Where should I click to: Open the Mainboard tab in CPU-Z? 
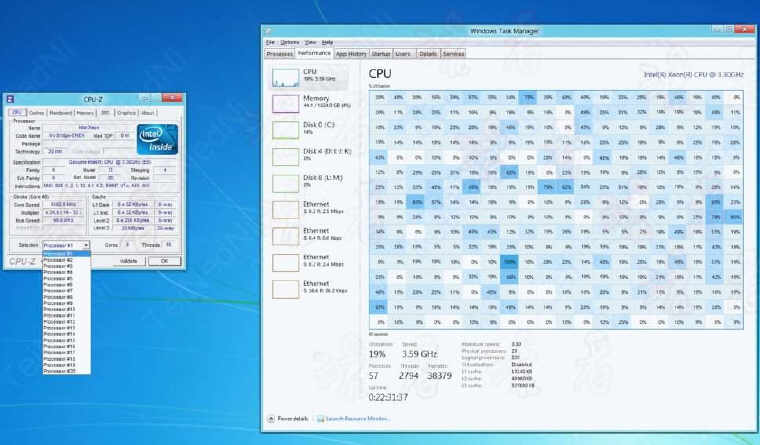pos(61,113)
